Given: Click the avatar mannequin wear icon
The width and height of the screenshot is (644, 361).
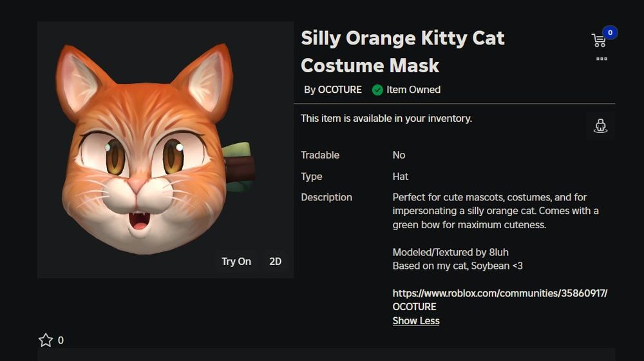Looking at the screenshot, I should [x=600, y=126].
